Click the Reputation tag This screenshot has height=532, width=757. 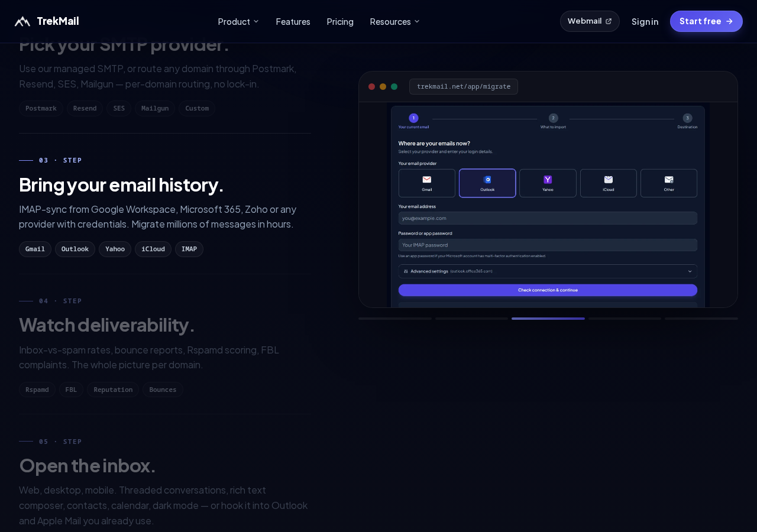(113, 390)
